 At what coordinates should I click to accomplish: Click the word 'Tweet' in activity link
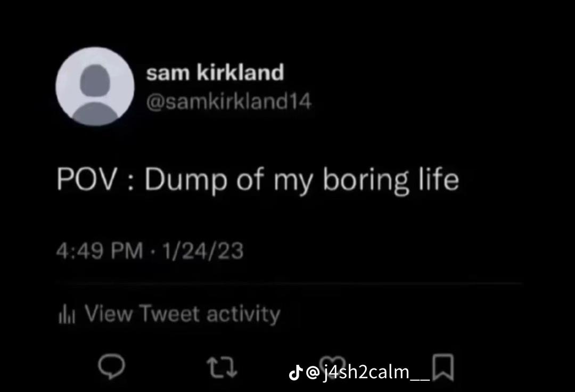169,314
